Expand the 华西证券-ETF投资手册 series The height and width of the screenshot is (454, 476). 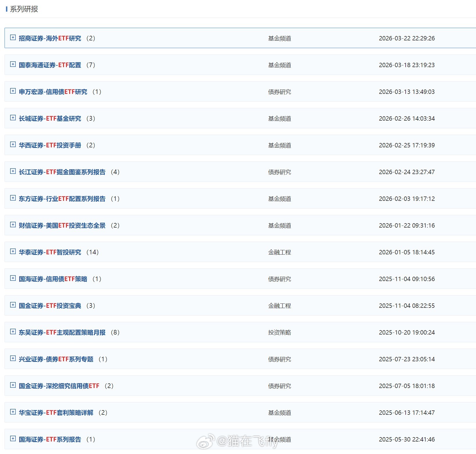click(x=13, y=144)
